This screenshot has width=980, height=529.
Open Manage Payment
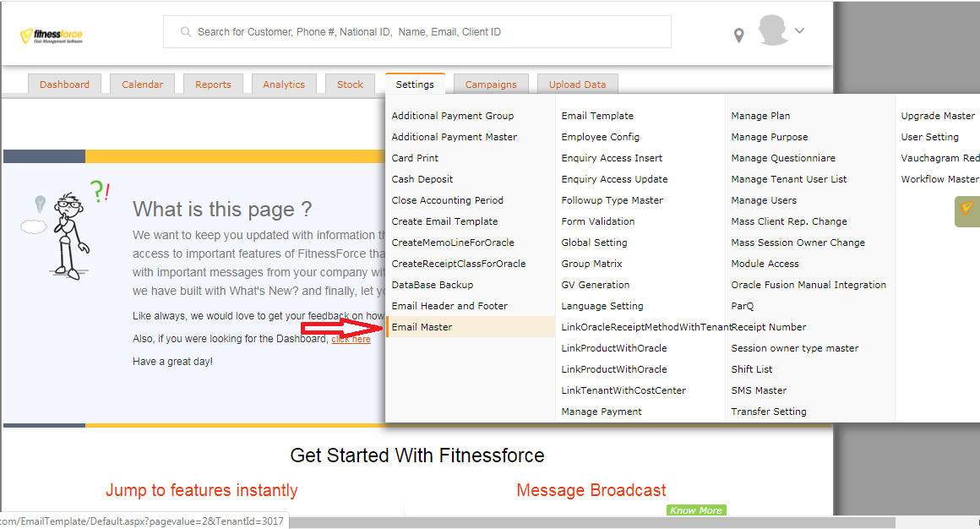[x=602, y=412]
